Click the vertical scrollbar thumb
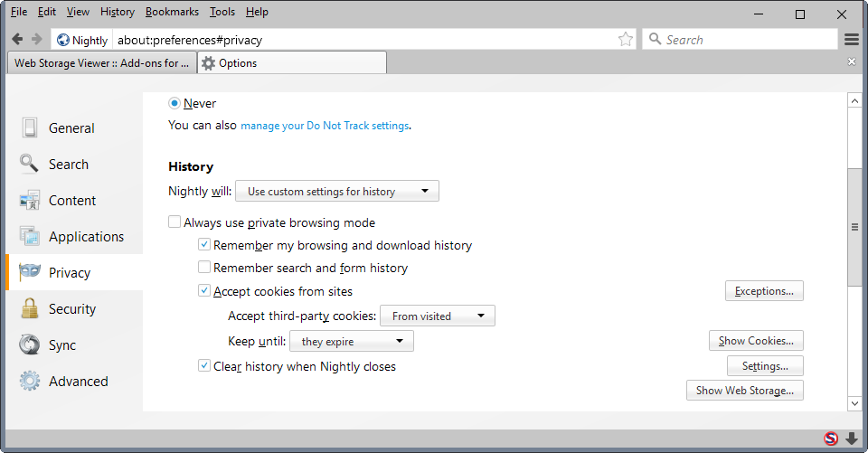 854,226
